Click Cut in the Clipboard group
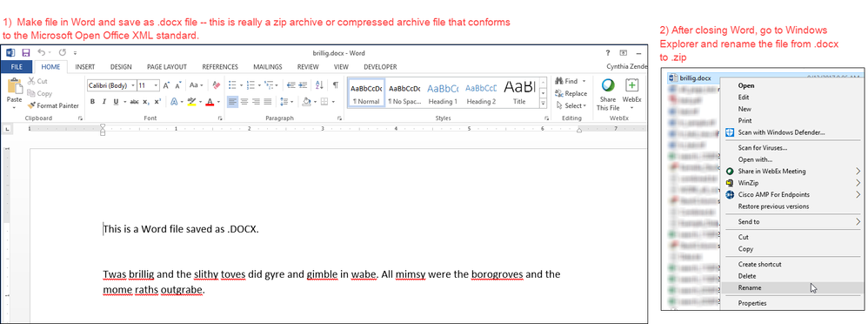The height and width of the screenshot is (324, 868). [37, 81]
